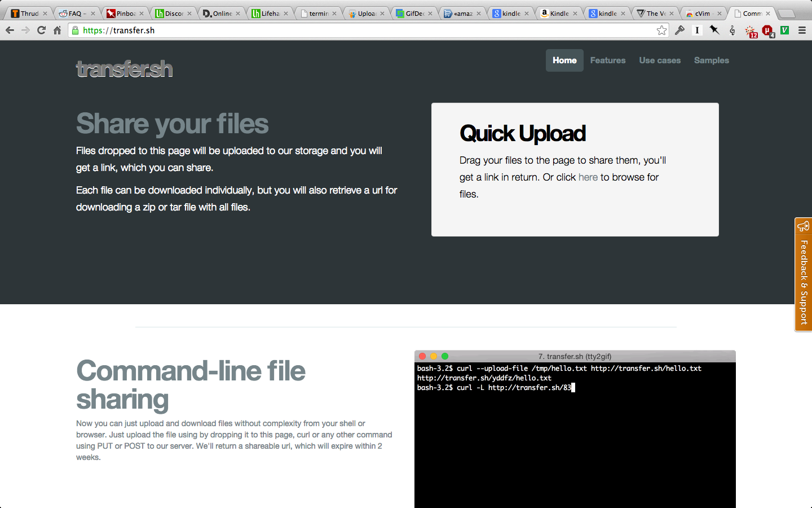This screenshot has height=508, width=812.
Task: Switch to the Discover Lifehacker tab
Action: [173, 14]
